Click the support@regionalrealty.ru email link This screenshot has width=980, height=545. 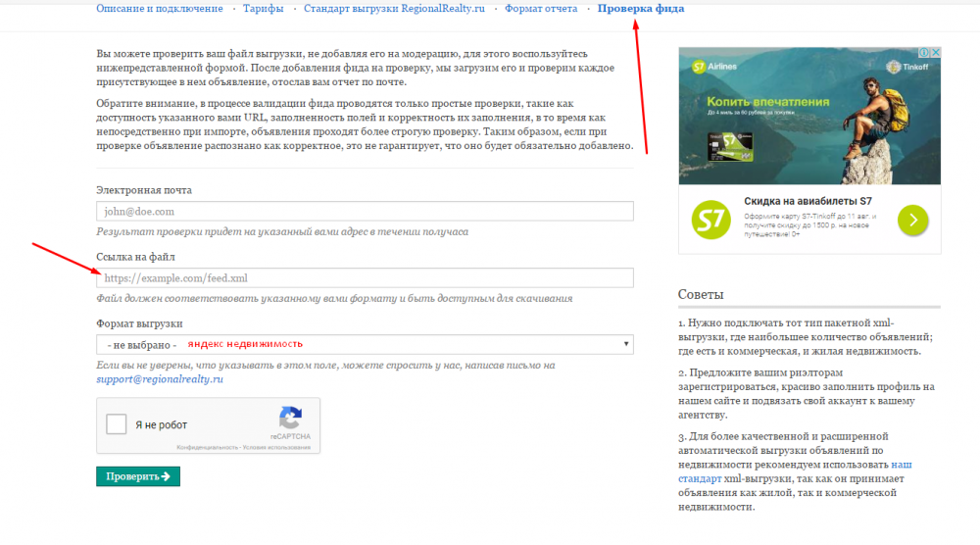click(x=160, y=378)
